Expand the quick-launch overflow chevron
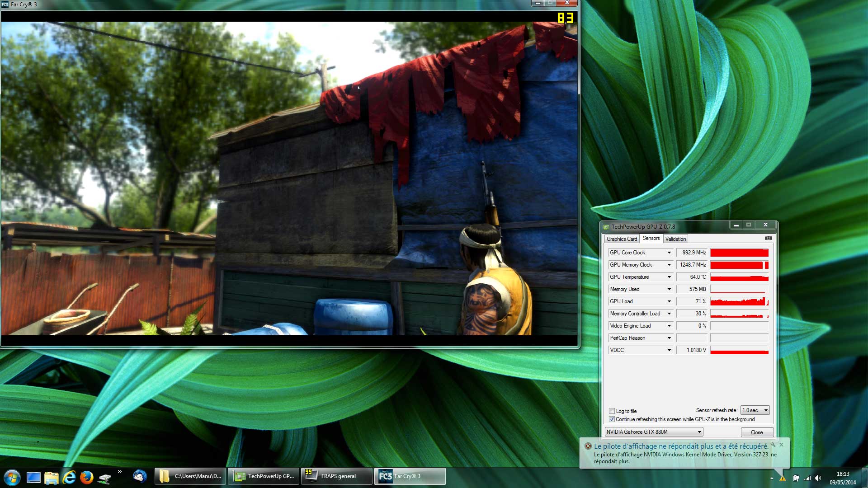The image size is (868, 488). coord(120,472)
